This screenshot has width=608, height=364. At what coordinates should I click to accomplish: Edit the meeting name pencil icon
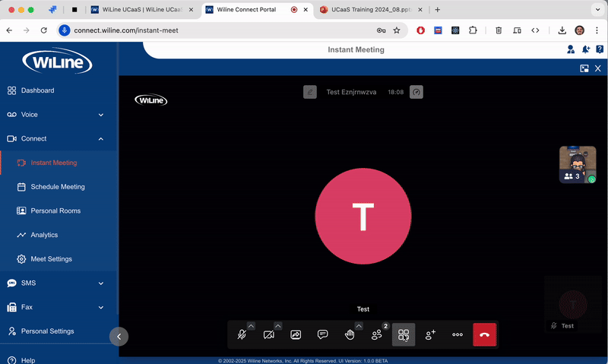coord(310,92)
